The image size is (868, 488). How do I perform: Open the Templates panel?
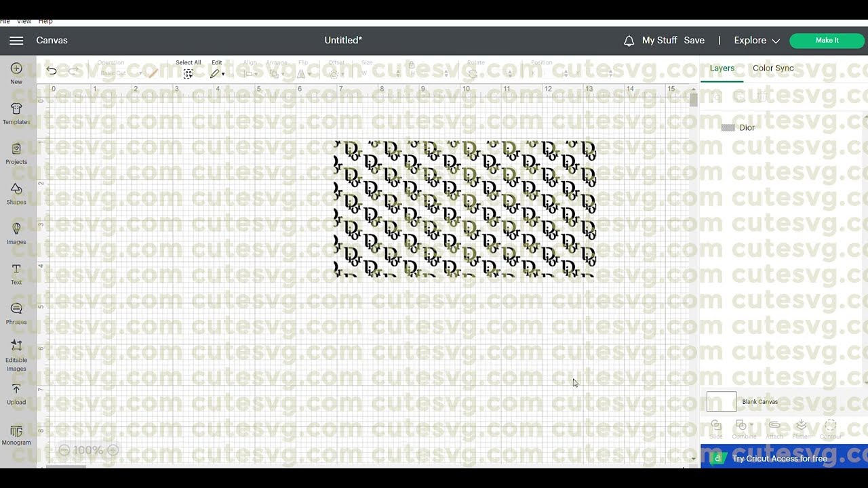16,113
